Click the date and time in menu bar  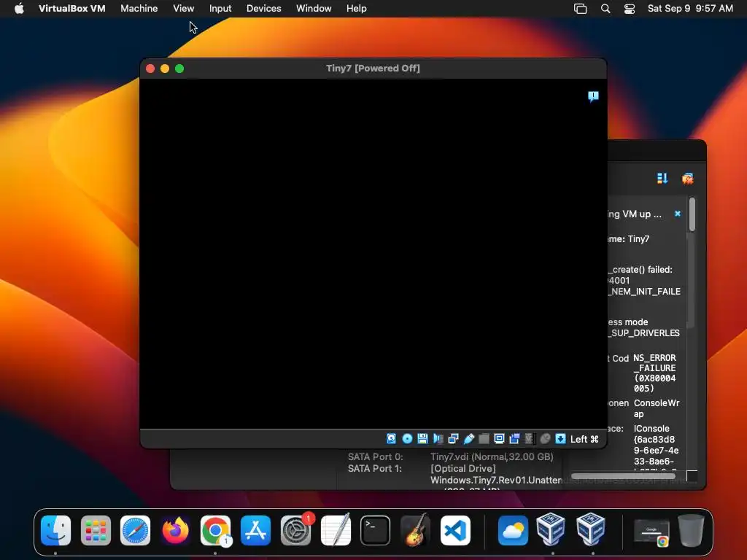[690, 9]
